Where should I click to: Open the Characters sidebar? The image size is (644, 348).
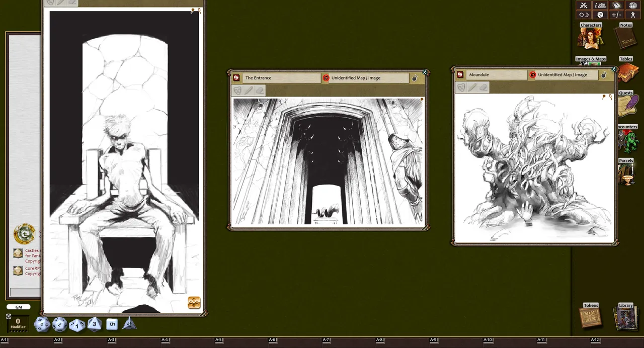pos(591,36)
